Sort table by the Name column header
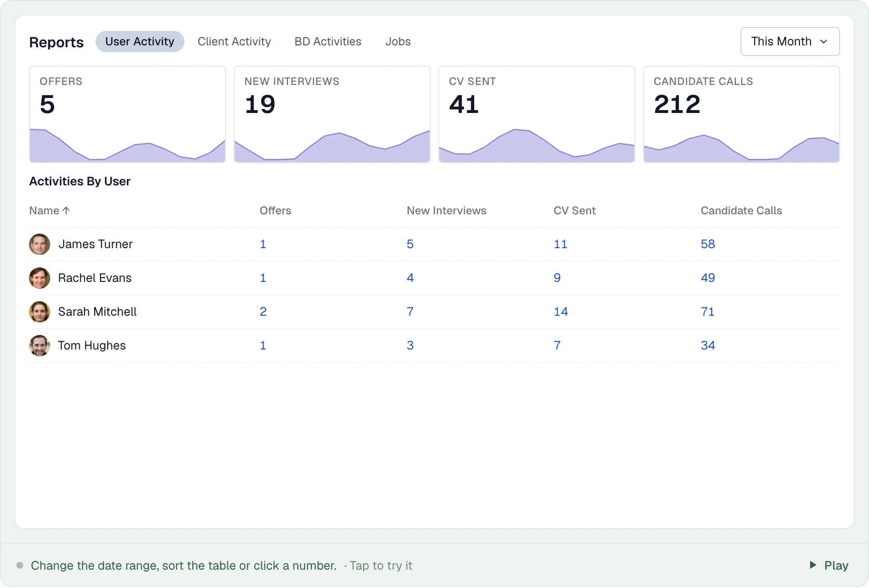This screenshot has height=588, width=869. [49, 210]
